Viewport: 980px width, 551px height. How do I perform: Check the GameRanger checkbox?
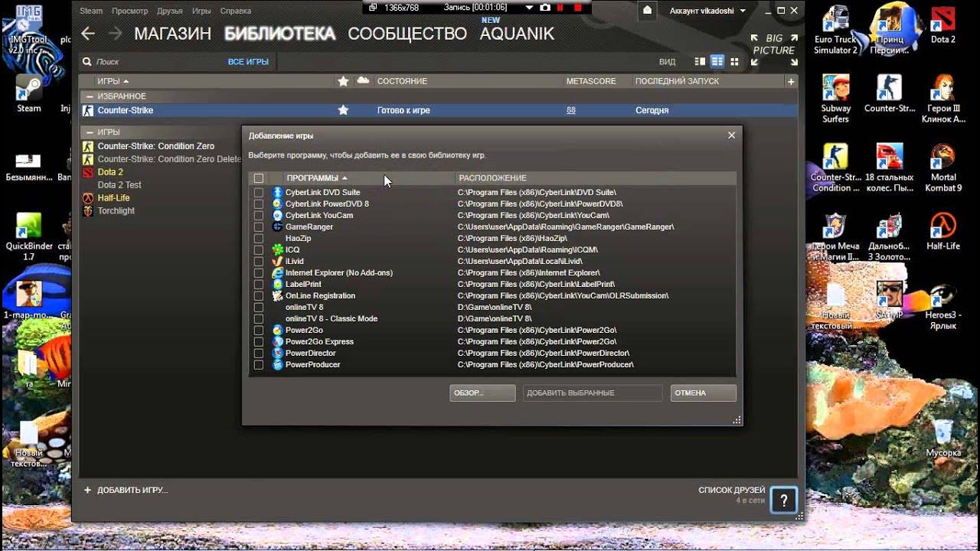259,227
